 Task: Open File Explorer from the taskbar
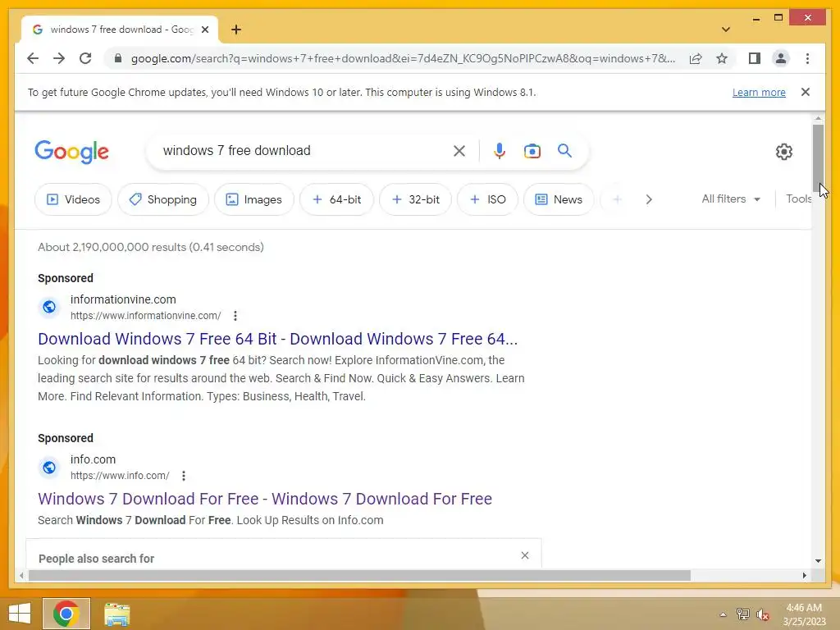click(116, 614)
